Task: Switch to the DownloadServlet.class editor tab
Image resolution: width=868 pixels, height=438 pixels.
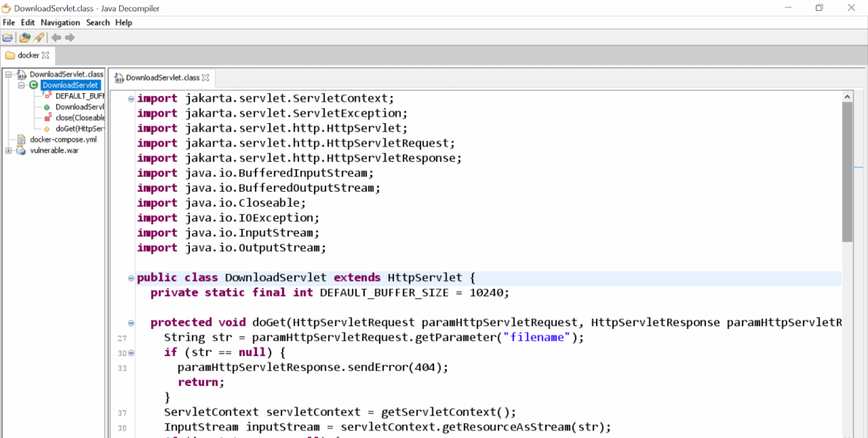Action: coord(164,78)
